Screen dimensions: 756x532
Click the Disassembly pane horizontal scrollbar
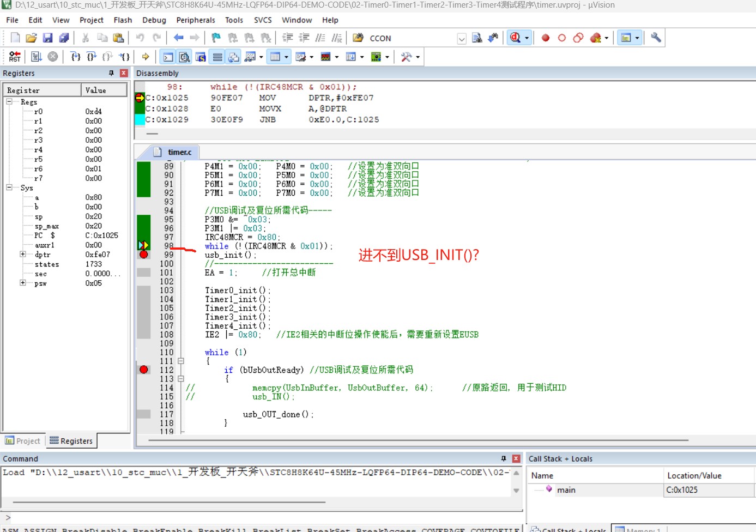pyautogui.click(x=153, y=134)
